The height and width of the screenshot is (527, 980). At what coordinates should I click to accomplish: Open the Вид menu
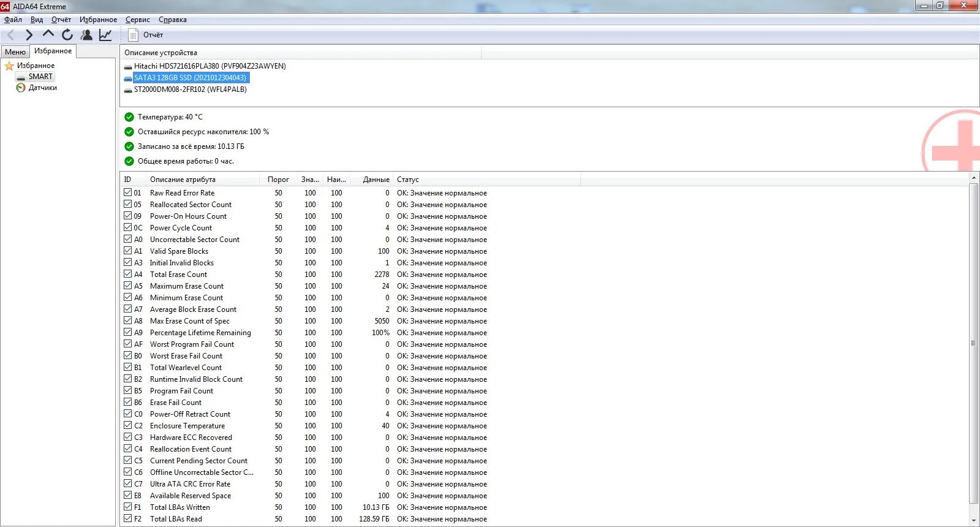point(37,20)
